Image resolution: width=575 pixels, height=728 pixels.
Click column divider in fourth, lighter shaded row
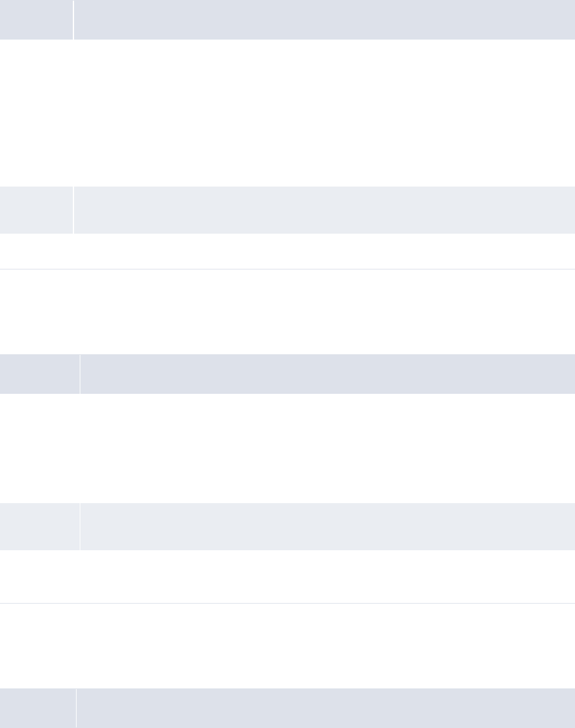point(80,526)
